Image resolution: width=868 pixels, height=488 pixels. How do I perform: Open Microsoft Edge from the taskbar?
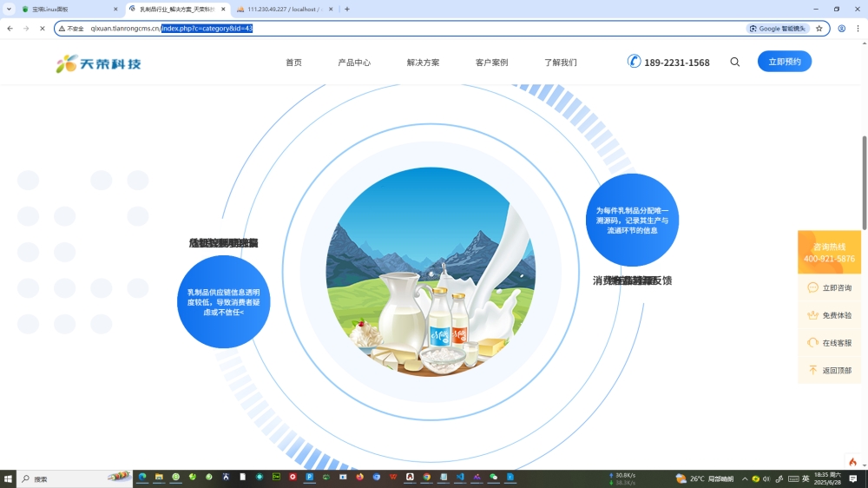pos(142,477)
